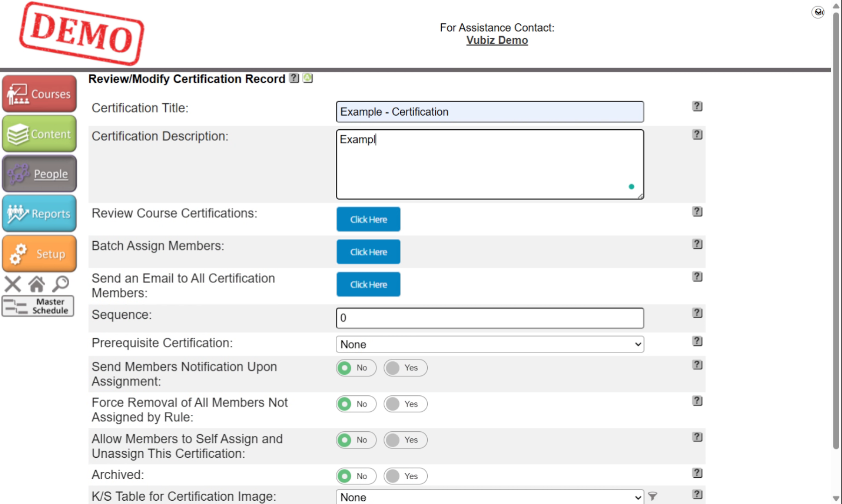The height and width of the screenshot is (504, 842).
Task: Open help for Certification Title
Action: (697, 106)
